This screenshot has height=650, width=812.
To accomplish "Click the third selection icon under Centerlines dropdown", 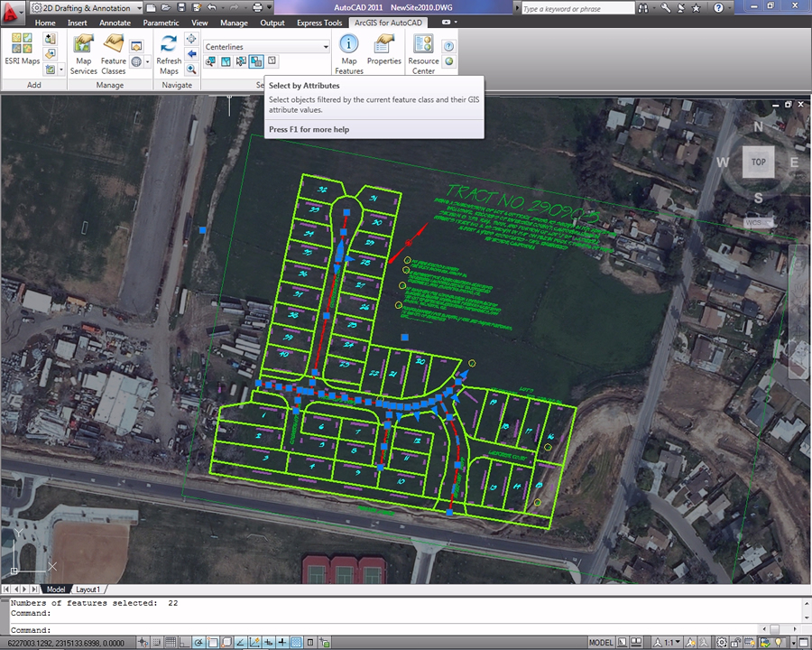I will tap(241, 61).
